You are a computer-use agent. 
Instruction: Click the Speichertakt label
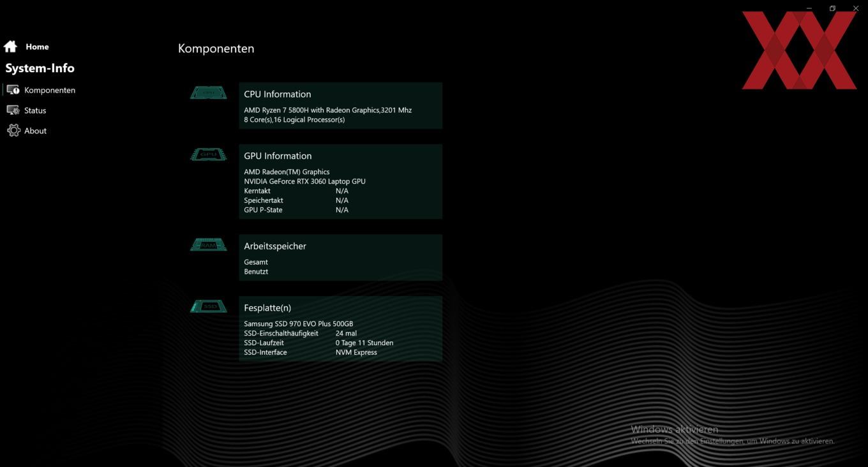[264, 200]
